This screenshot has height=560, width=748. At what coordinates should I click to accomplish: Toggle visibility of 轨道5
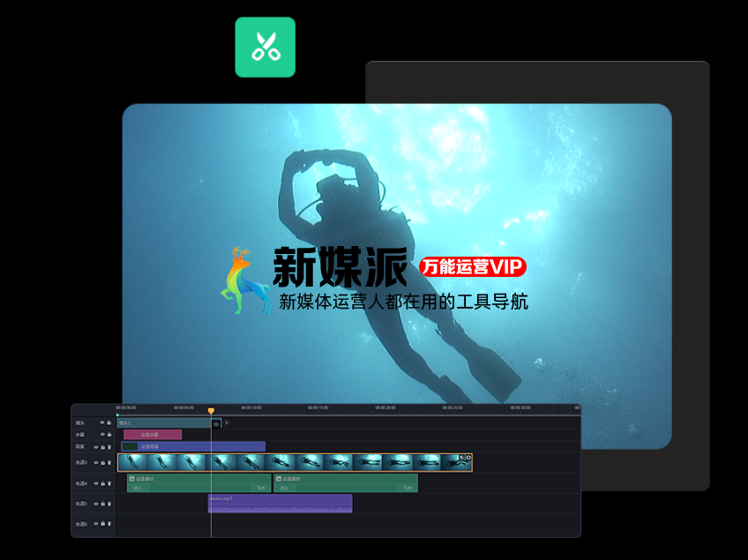click(96, 504)
